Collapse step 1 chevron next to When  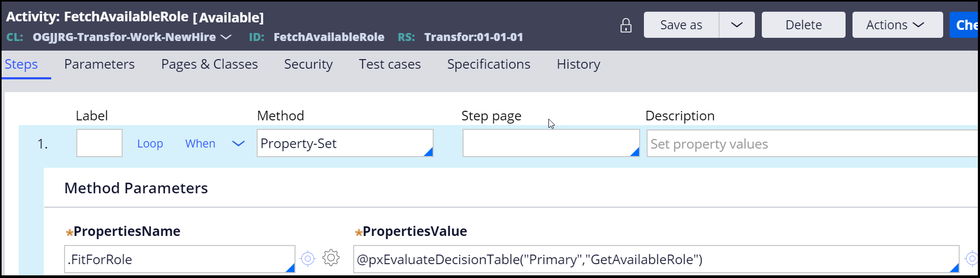click(x=238, y=144)
